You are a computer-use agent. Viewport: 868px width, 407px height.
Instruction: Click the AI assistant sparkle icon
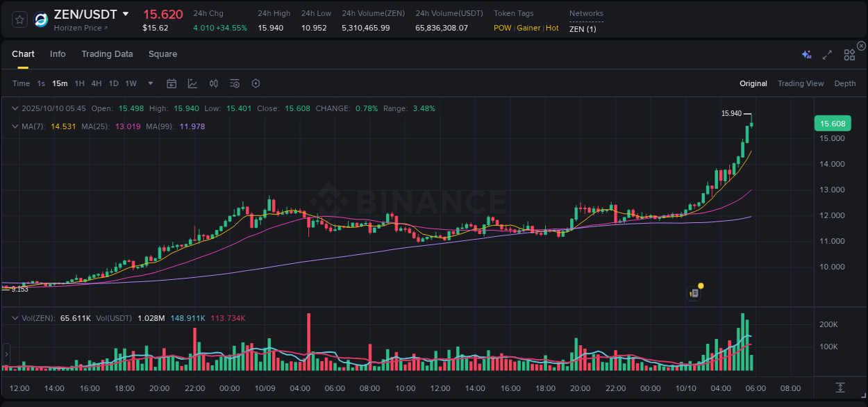pyautogui.click(x=806, y=54)
